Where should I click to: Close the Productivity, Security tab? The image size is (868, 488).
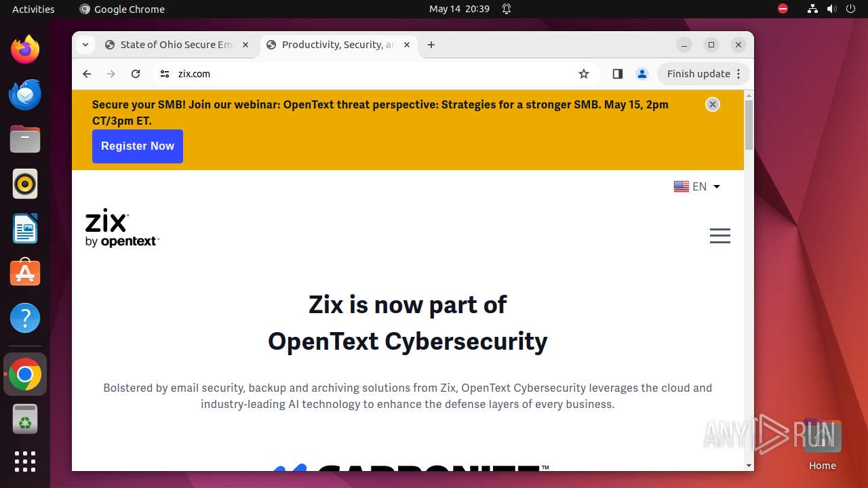click(407, 45)
